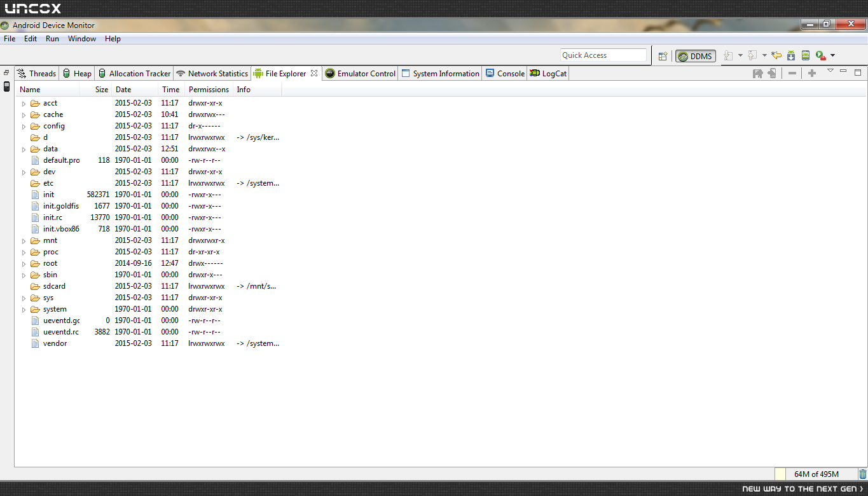This screenshot has height=496, width=868.
Task: Expand the config folder
Action: click(24, 126)
